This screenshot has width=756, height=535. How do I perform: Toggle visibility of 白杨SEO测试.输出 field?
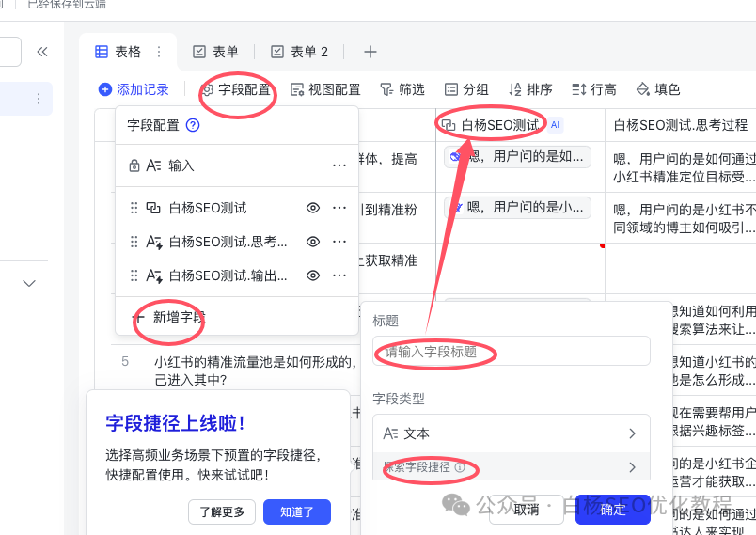[x=313, y=275]
